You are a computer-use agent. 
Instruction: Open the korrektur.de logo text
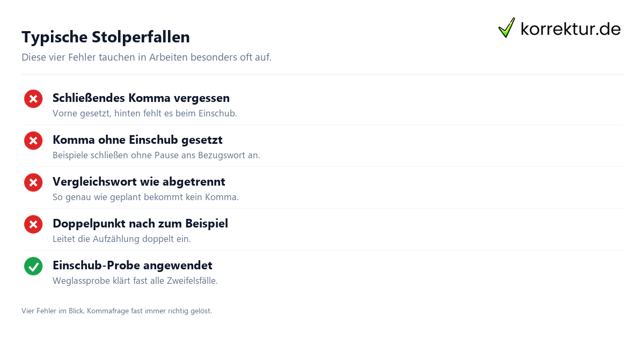pyautogui.click(x=570, y=29)
